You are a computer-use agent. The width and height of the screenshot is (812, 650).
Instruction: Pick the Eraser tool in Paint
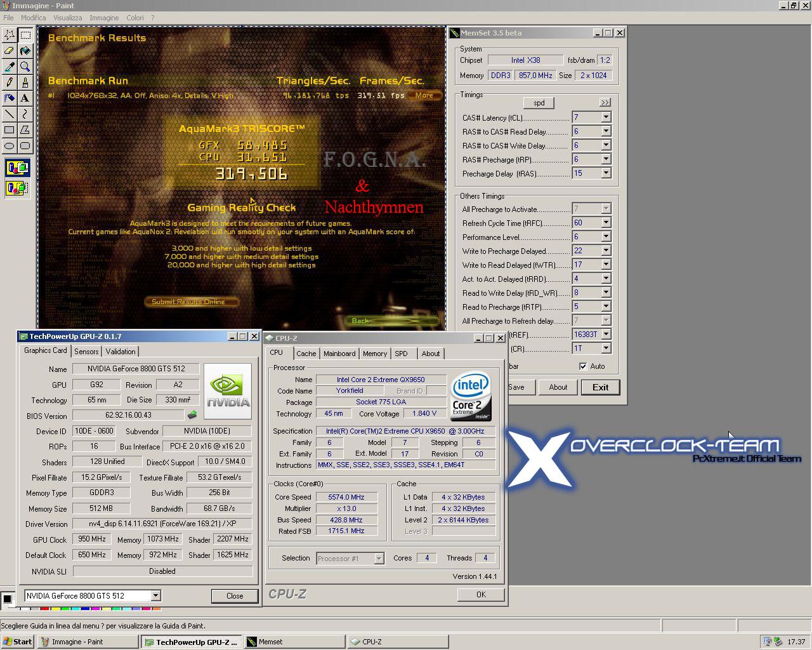click(10, 51)
